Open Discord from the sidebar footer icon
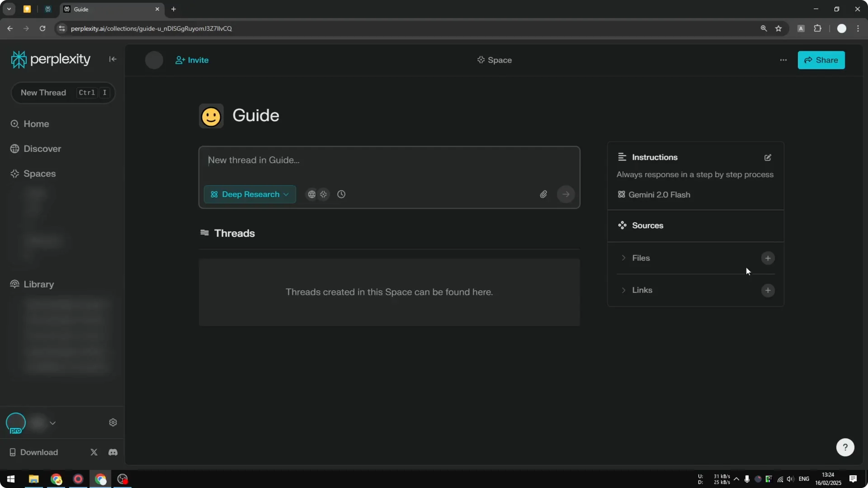 point(113,452)
